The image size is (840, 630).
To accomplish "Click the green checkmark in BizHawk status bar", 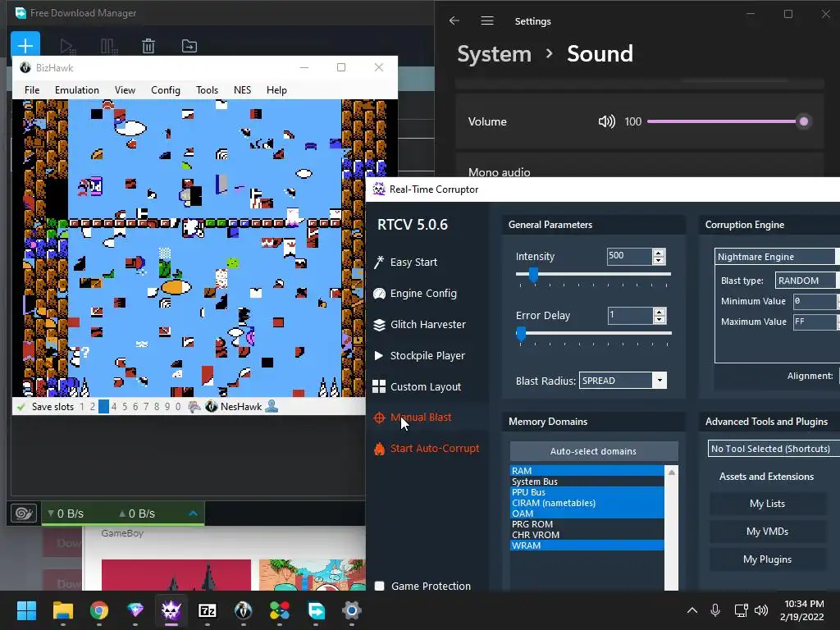I will tap(21, 407).
